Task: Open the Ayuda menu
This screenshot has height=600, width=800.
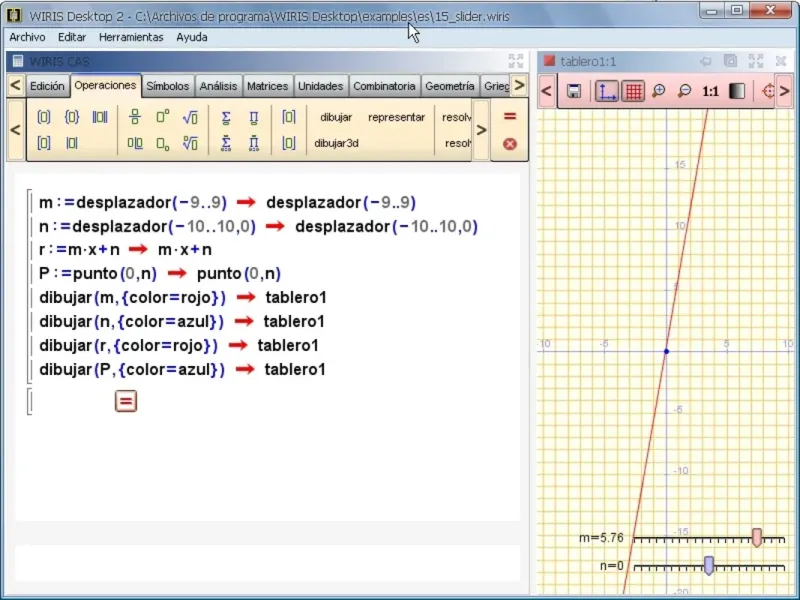Action: [192, 37]
